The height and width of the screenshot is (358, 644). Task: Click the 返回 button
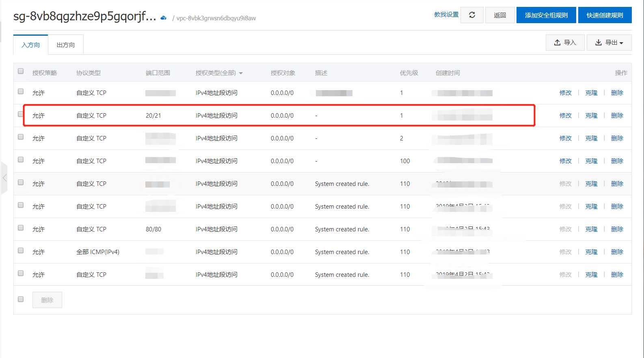(500, 15)
